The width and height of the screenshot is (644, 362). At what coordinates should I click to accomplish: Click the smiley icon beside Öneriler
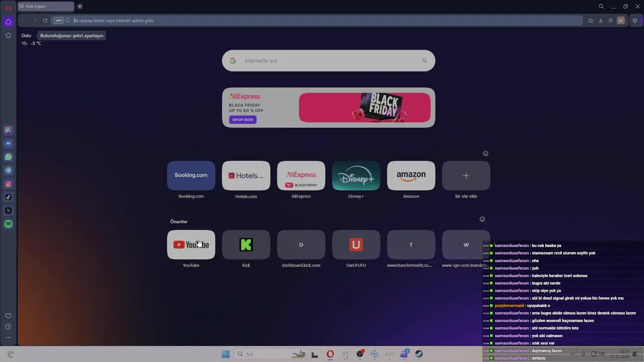482,219
